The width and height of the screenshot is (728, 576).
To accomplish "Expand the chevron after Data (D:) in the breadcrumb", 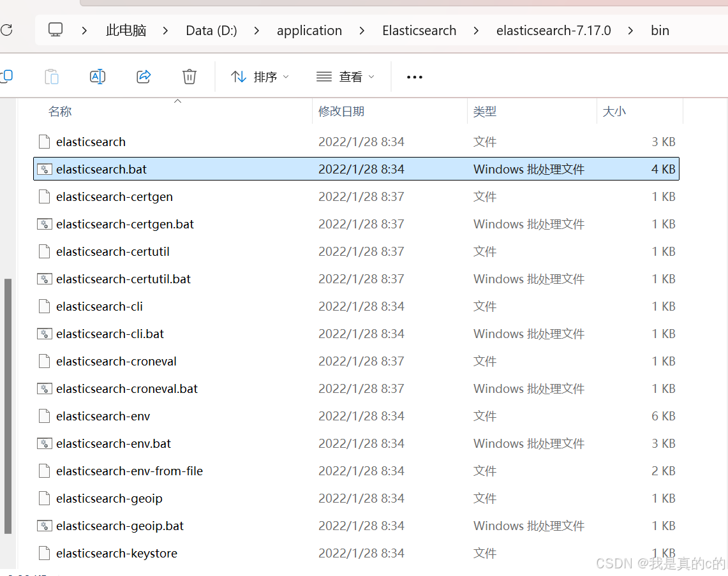I will tap(256, 31).
